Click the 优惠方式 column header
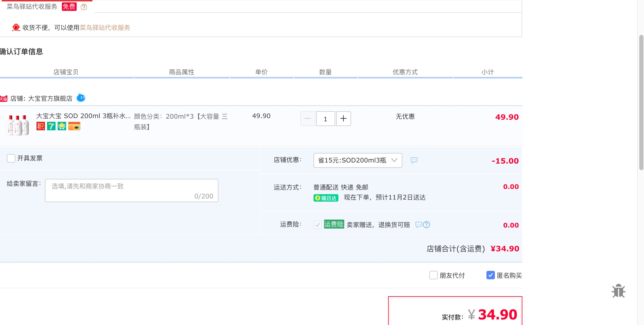Screen dimensions: 644x325 405,72
